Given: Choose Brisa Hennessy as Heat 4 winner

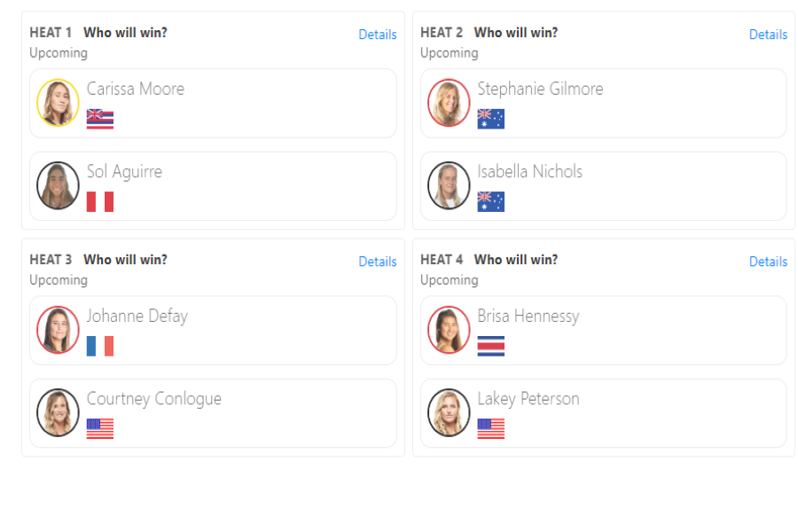Looking at the screenshot, I should [x=604, y=331].
